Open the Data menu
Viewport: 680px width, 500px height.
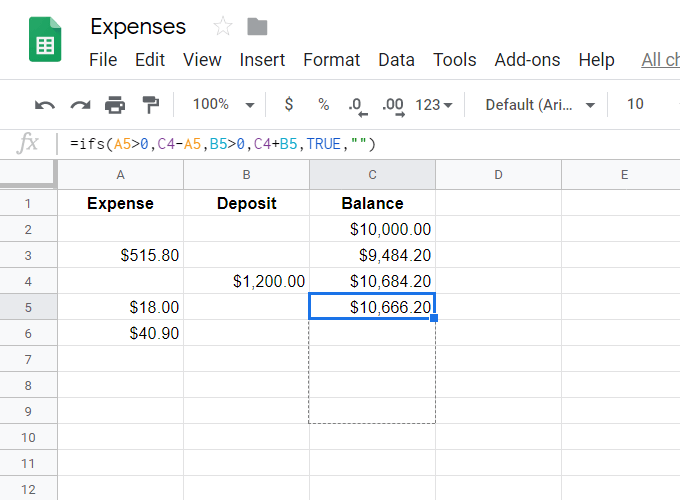(396, 60)
